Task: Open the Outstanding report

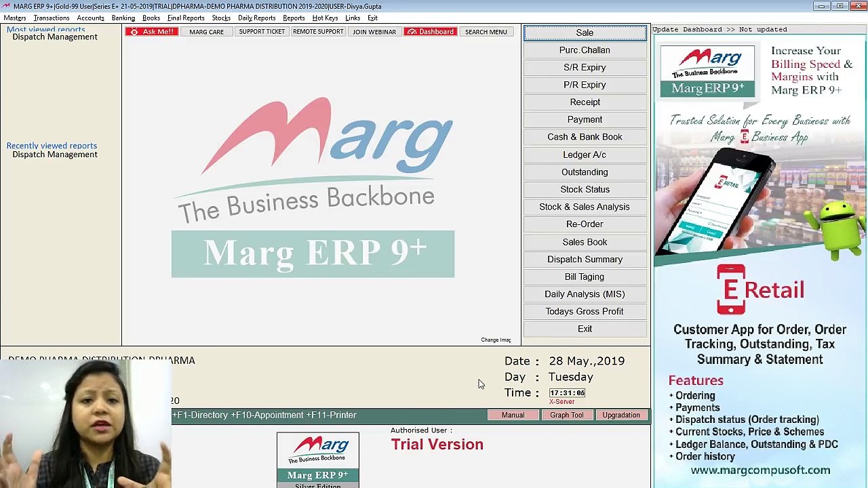Action: (x=585, y=172)
